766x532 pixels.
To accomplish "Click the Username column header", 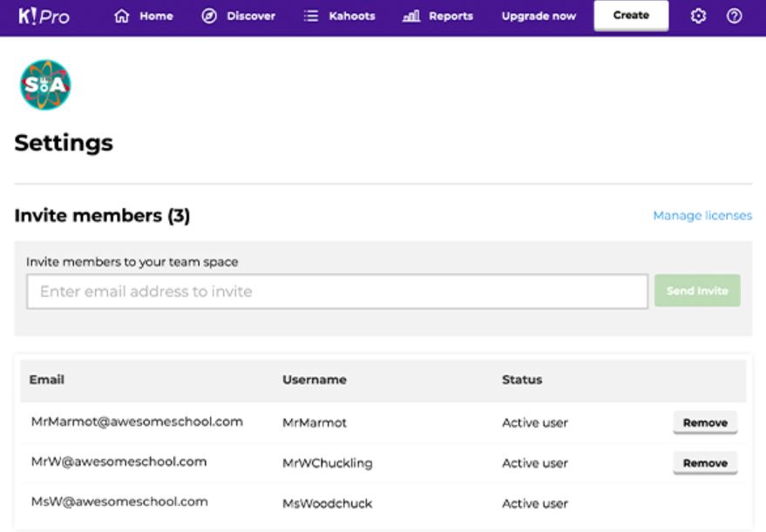I will (314, 380).
